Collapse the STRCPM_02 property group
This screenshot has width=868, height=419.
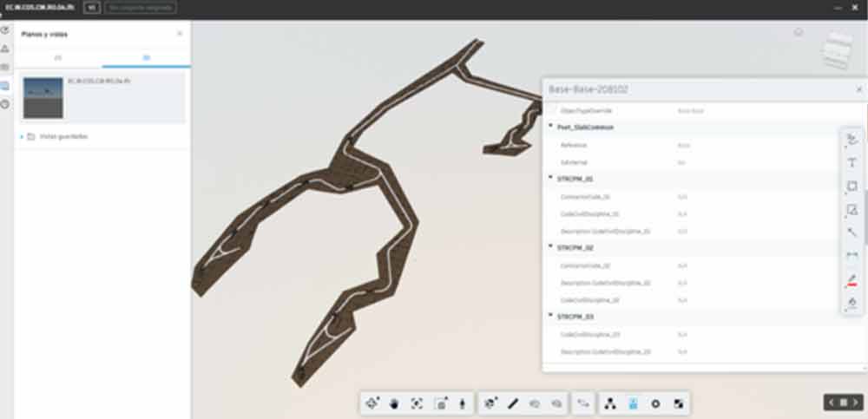tap(550, 247)
